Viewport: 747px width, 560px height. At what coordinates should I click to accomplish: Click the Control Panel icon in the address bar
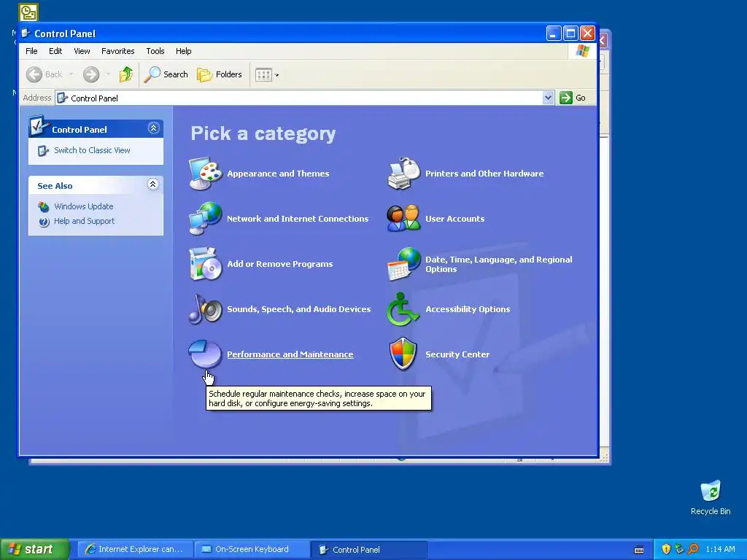click(62, 98)
